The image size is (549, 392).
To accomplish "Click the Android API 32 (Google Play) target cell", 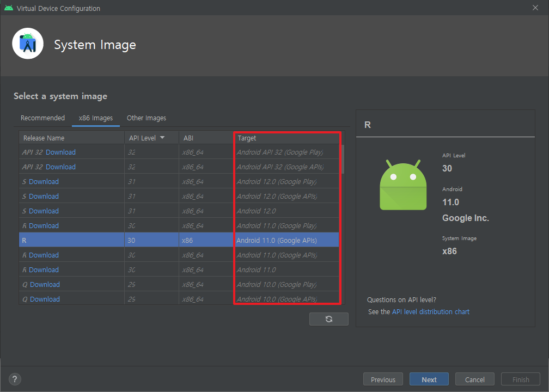I will coord(286,152).
